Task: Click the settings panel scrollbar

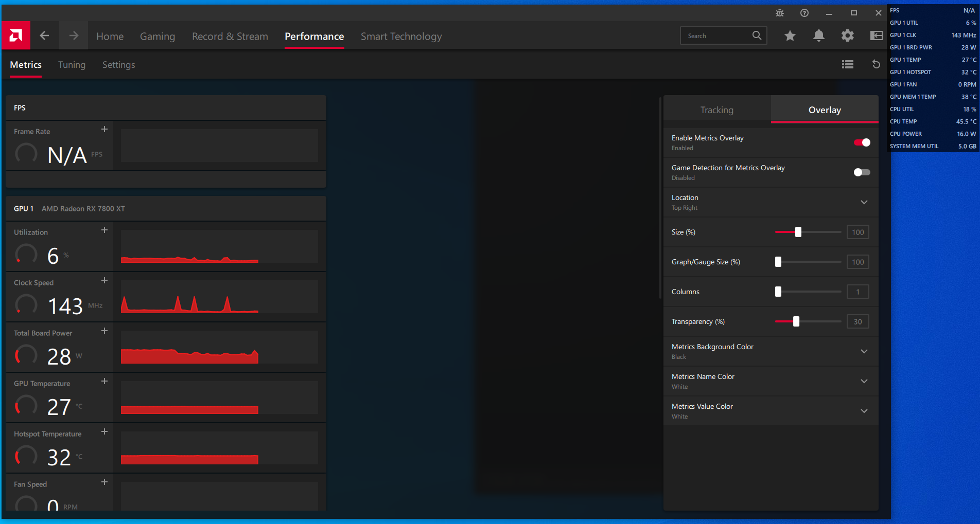Action: 660,197
